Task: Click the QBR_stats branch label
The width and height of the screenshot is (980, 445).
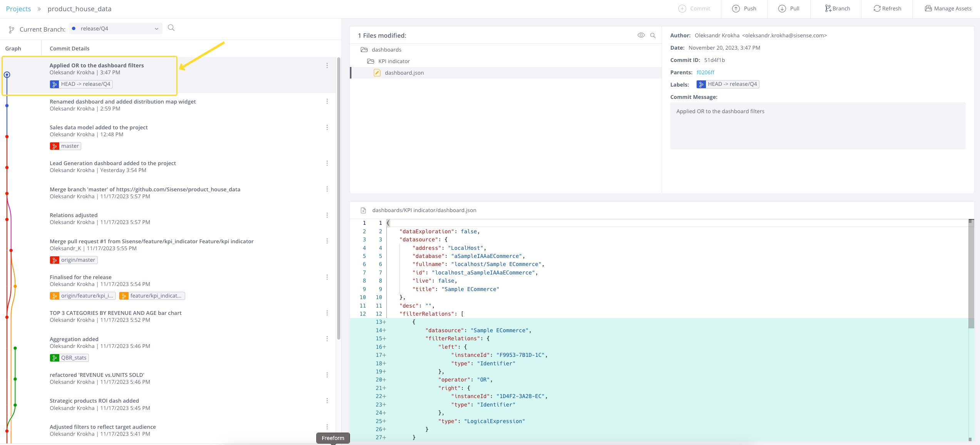Action: (x=69, y=358)
